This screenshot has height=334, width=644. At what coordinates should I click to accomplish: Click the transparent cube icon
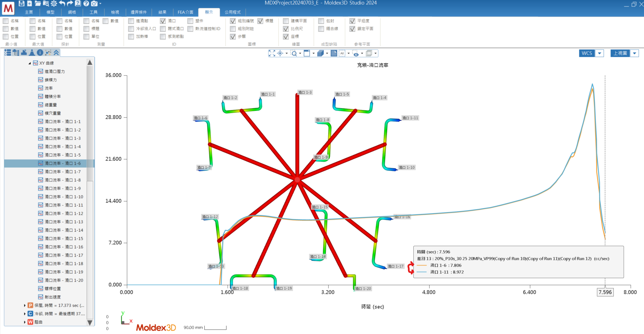(369, 53)
